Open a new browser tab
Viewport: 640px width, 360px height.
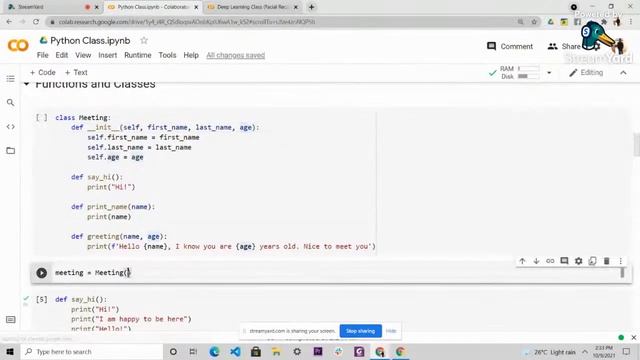311,7
